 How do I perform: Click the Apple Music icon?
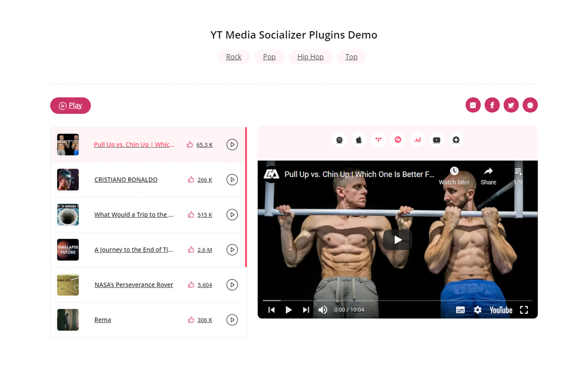[x=359, y=140]
